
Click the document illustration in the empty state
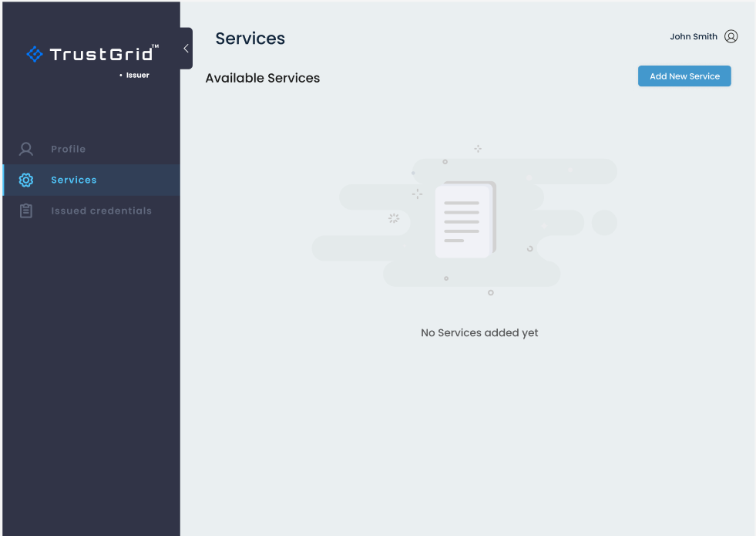464,221
